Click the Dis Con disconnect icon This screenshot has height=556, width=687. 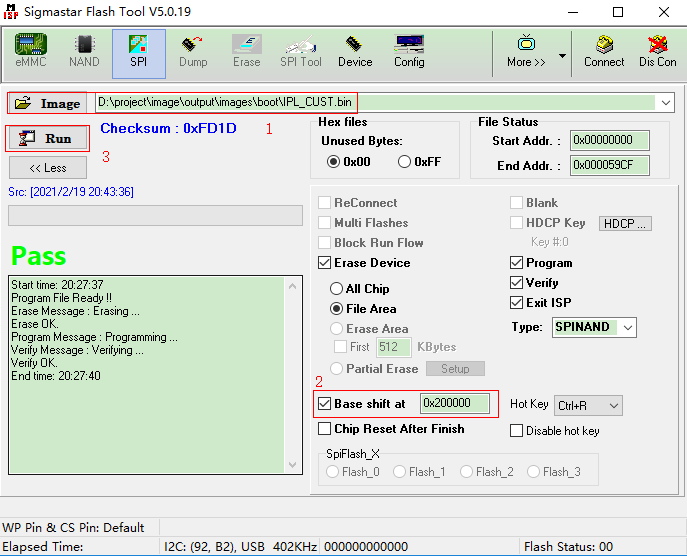(658, 52)
